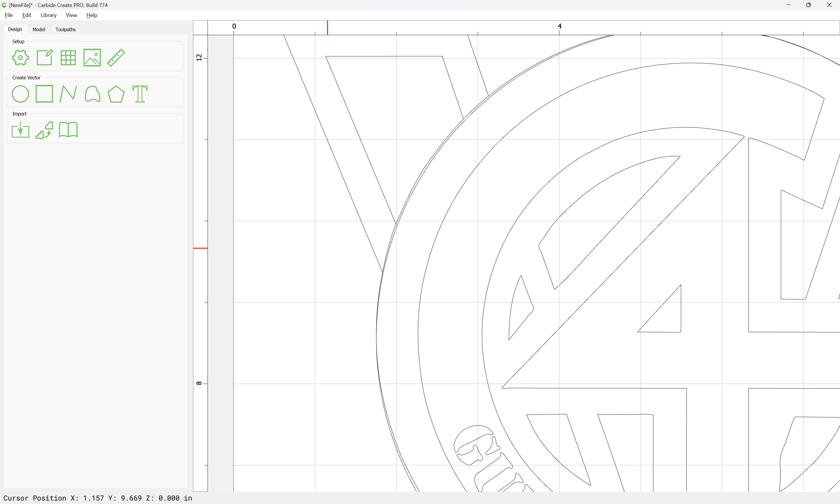Click the edit document notes icon
Screen dimensions: 840x504
tap(44, 57)
